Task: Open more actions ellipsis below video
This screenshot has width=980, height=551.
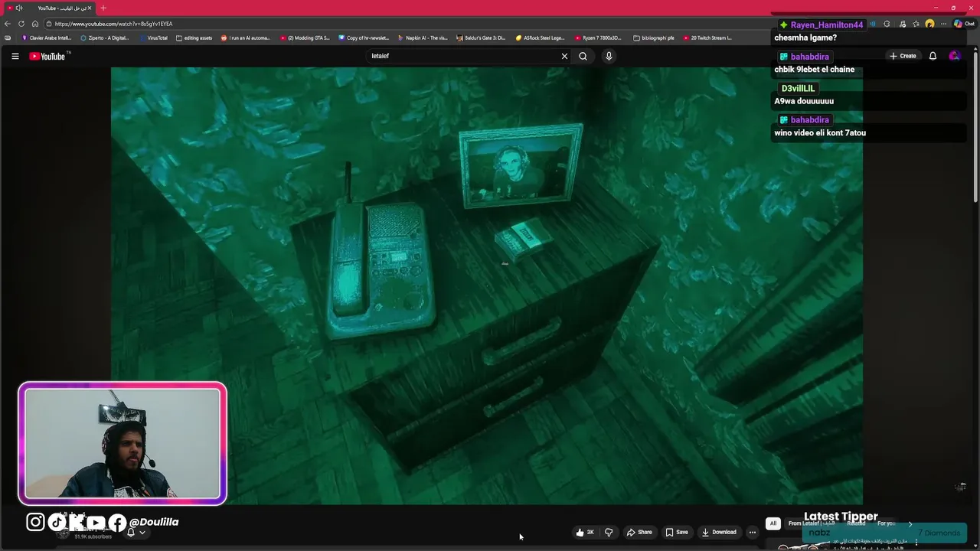Action: pos(753,532)
